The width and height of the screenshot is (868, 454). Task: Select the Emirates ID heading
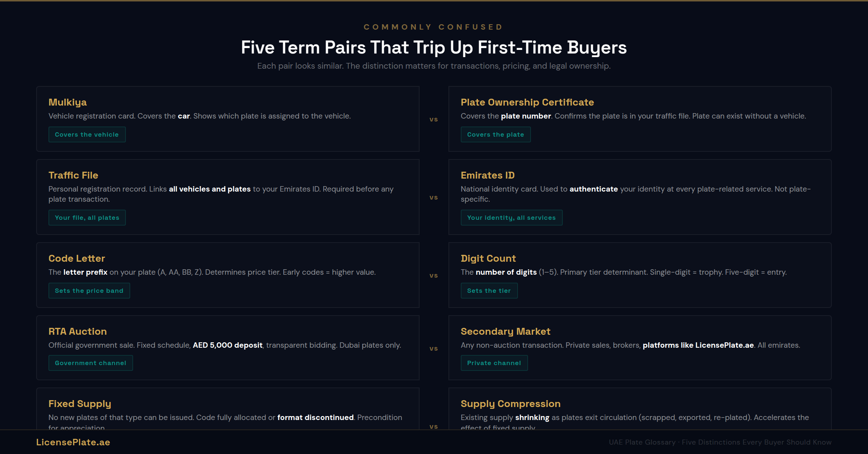[x=487, y=175]
